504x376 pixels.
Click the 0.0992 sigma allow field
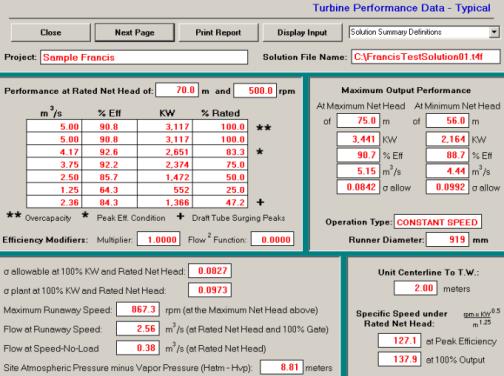tap(448, 187)
